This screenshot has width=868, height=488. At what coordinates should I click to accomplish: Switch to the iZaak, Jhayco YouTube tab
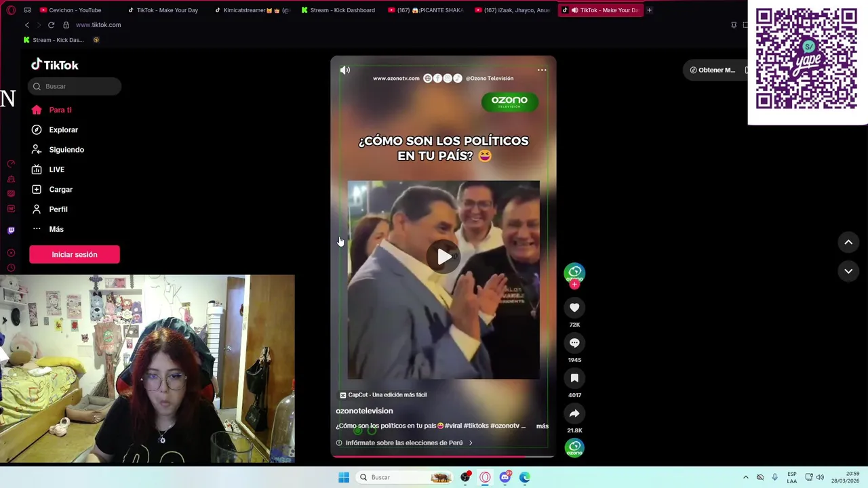513,10
